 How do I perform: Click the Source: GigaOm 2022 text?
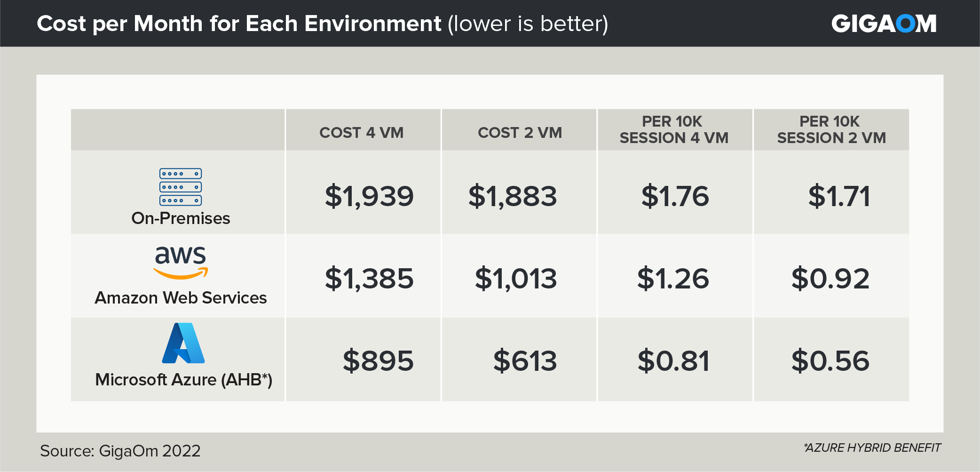click(120, 451)
